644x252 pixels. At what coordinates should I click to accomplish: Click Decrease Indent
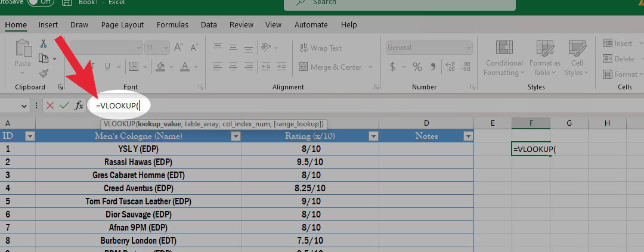click(266, 67)
